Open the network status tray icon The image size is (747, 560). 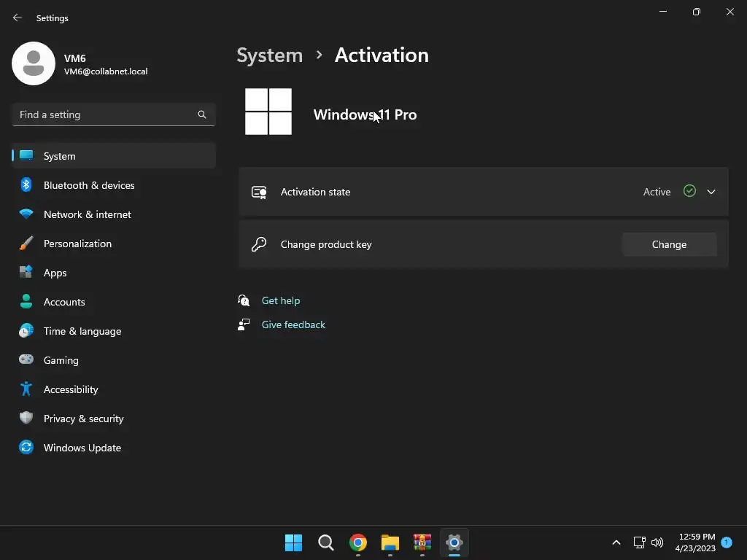(639, 542)
